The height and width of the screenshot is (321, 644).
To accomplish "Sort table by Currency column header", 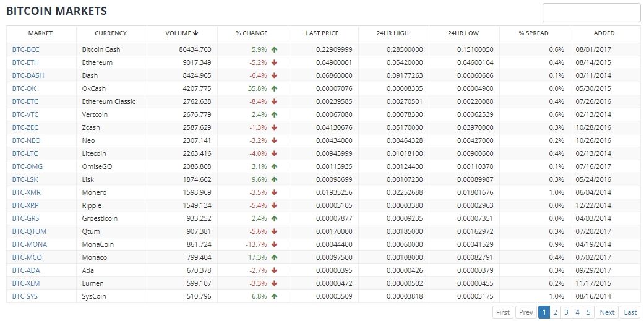I will (x=111, y=33).
